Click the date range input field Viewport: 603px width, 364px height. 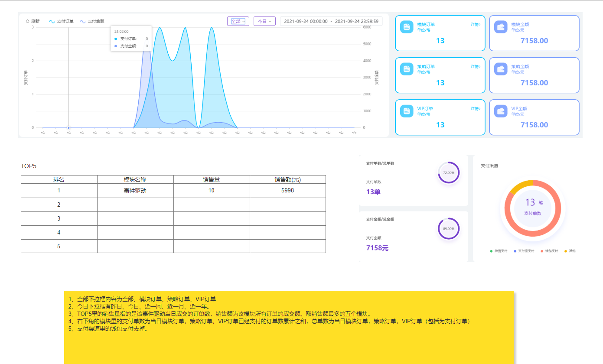331,21
